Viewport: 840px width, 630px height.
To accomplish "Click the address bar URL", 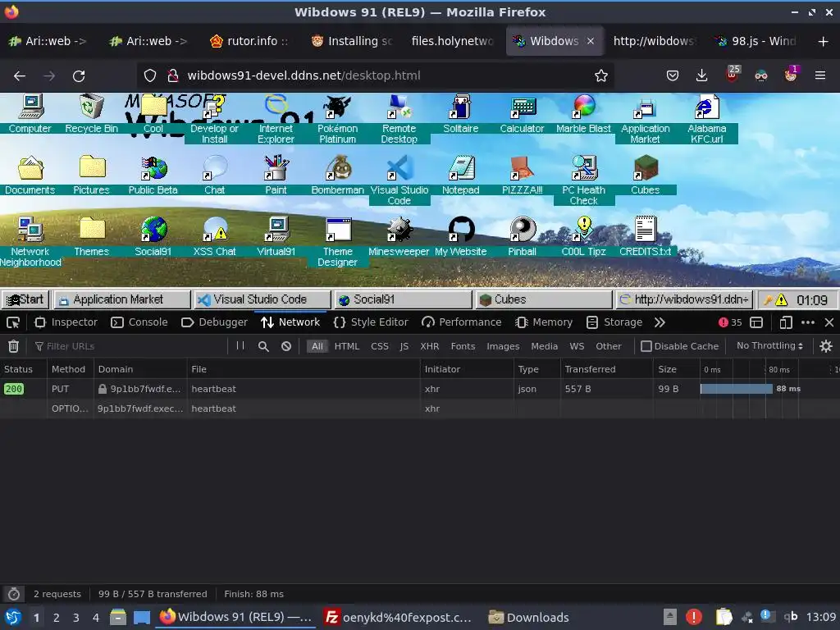I will (x=304, y=75).
